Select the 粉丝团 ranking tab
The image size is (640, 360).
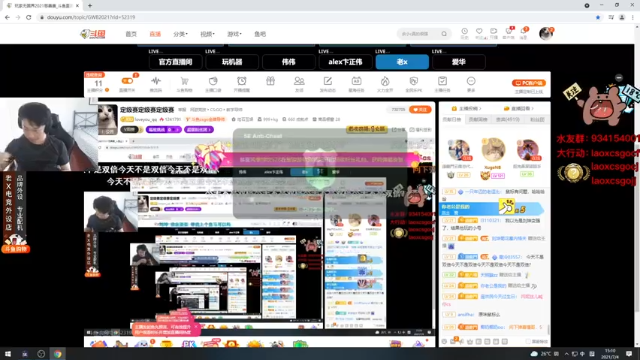click(537, 120)
